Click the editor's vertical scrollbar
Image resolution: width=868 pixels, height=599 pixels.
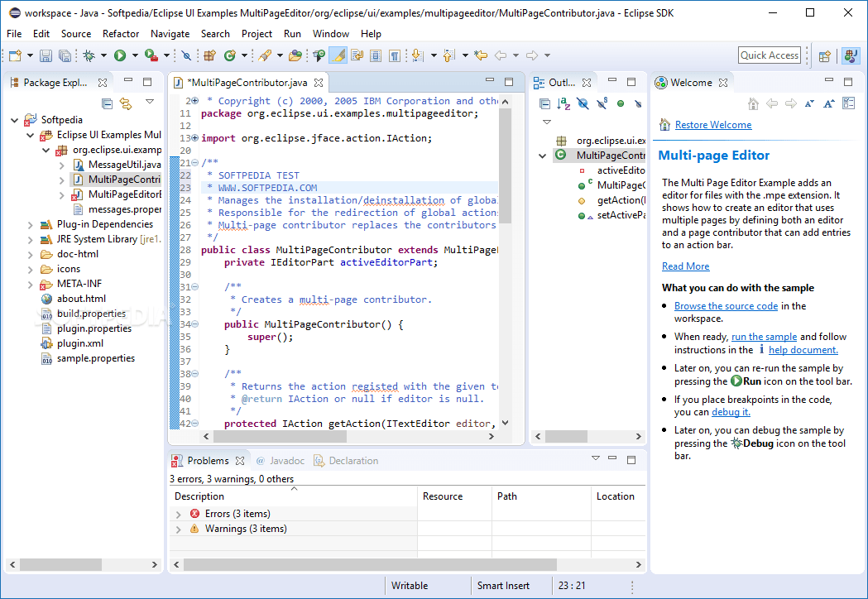pyautogui.click(x=506, y=165)
